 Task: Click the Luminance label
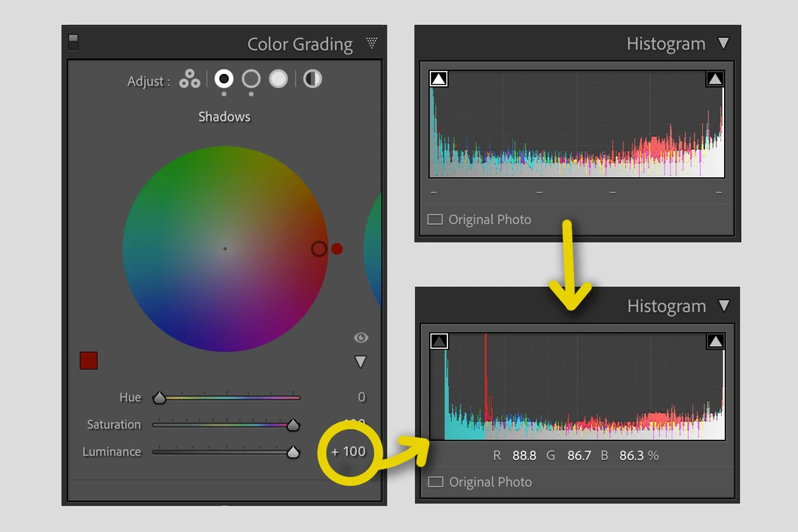[x=112, y=452]
